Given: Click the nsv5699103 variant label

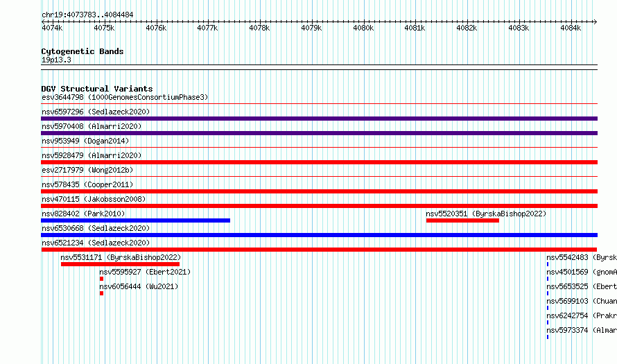Looking at the screenshot, I should 582,301.
